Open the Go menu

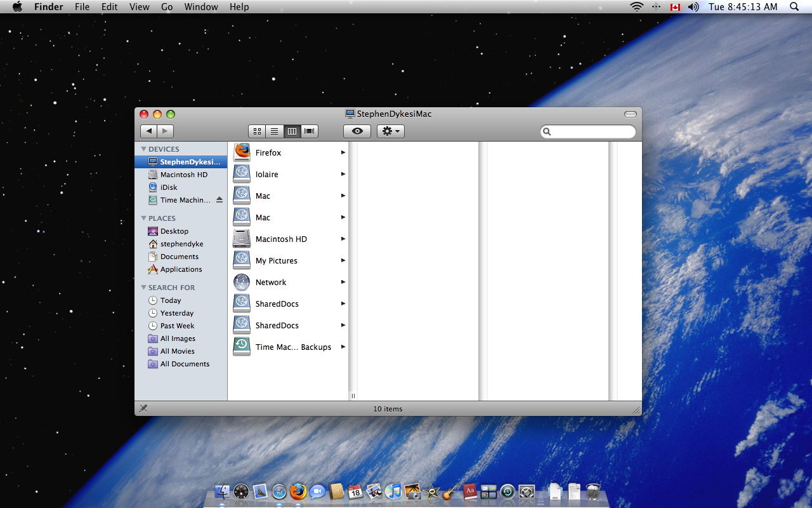pos(167,7)
